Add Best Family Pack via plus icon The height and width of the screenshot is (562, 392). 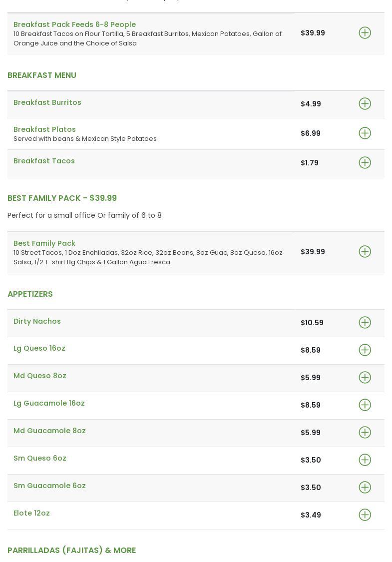point(365,252)
